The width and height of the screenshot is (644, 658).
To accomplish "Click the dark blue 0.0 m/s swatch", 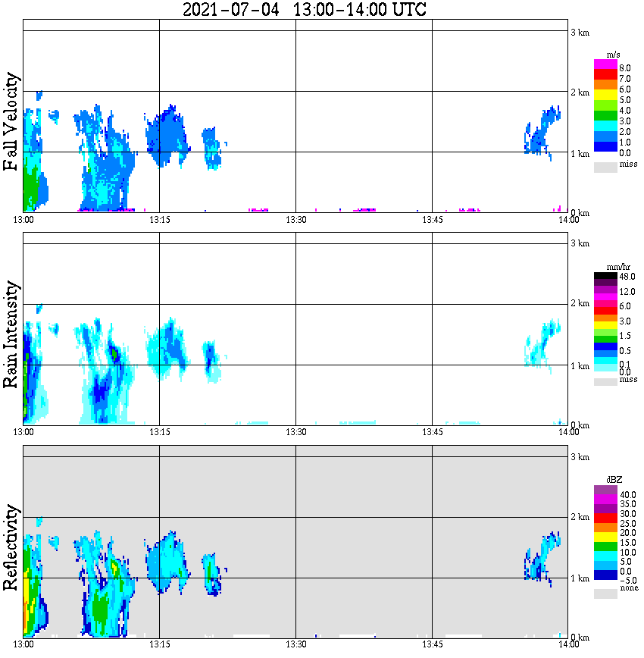I will click(605, 146).
